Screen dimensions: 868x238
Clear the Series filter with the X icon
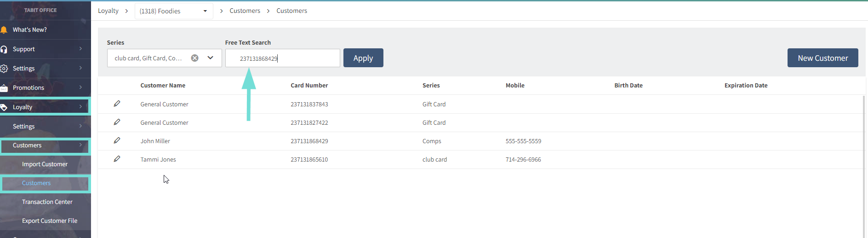195,58
